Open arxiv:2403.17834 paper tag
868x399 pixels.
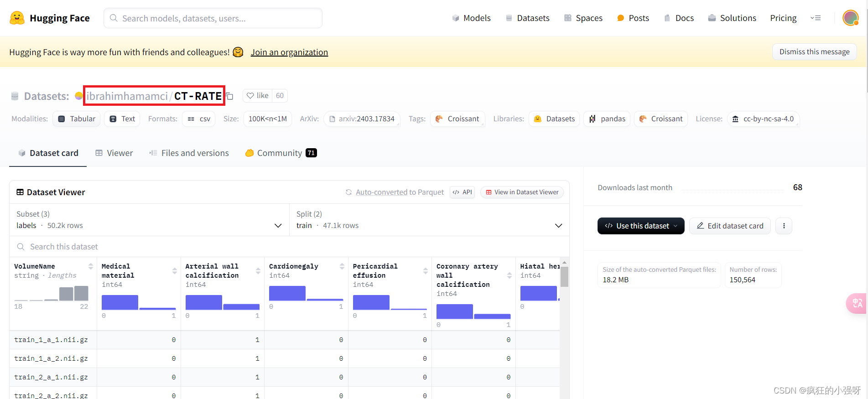tap(362, 119)
